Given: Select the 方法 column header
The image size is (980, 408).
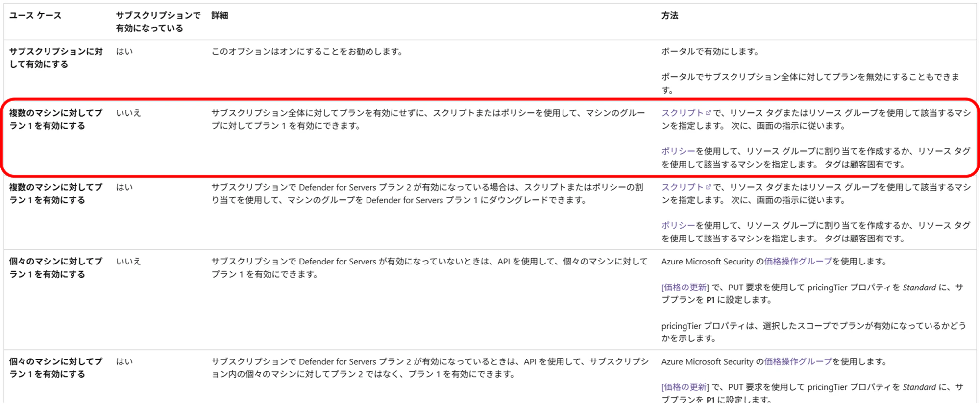Looking at the screenshot, I should (670, 16).
